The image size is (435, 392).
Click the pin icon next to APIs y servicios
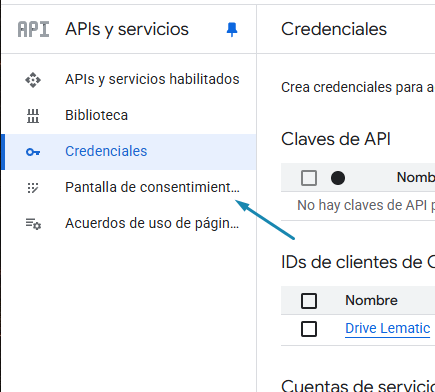point(232,30)
